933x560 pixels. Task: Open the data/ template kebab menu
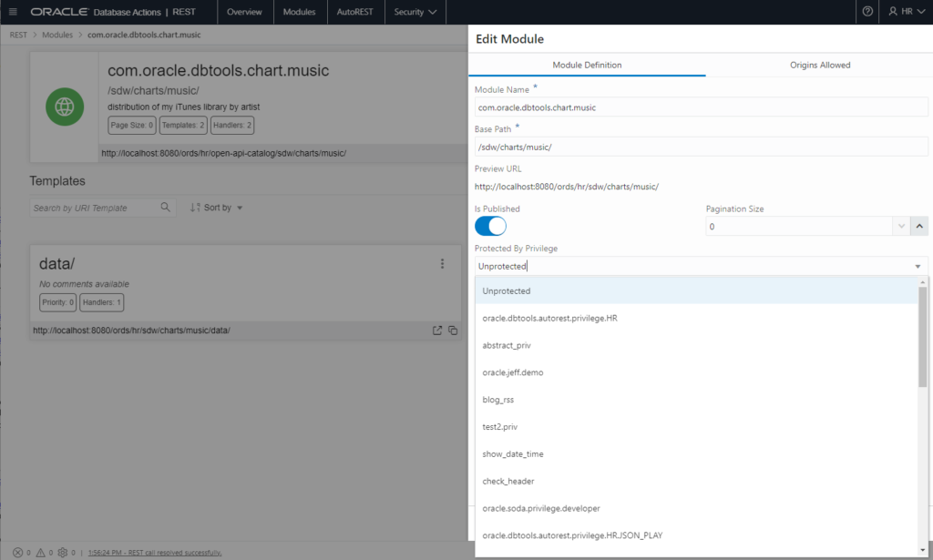click(442, 263)
